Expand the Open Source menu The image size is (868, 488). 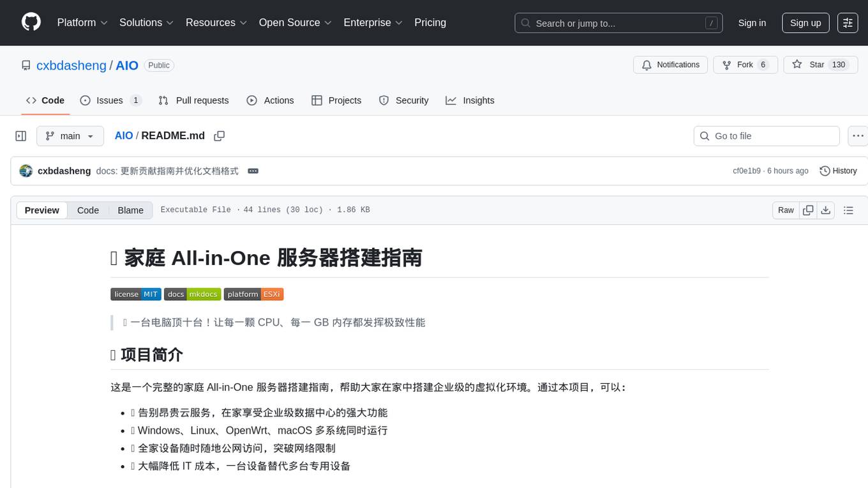click(x=296, y=22)
